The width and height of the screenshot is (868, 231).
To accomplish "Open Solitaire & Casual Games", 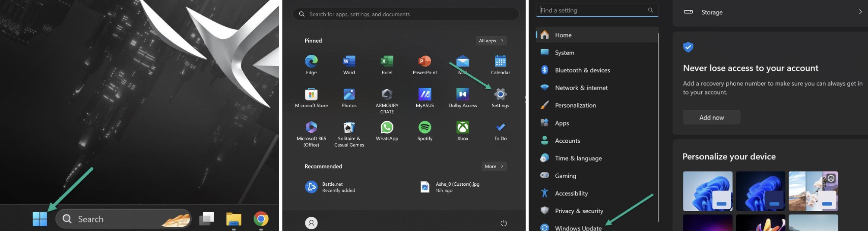I will pos(349,134).
